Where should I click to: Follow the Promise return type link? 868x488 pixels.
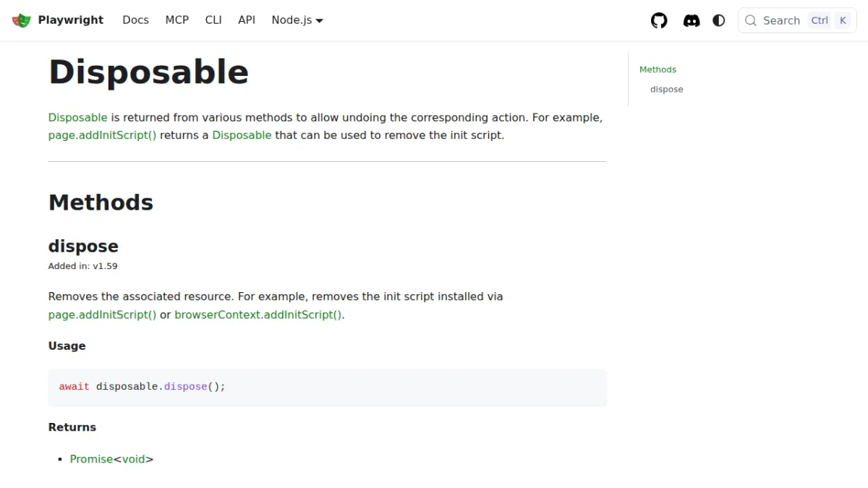pos(91,459)
